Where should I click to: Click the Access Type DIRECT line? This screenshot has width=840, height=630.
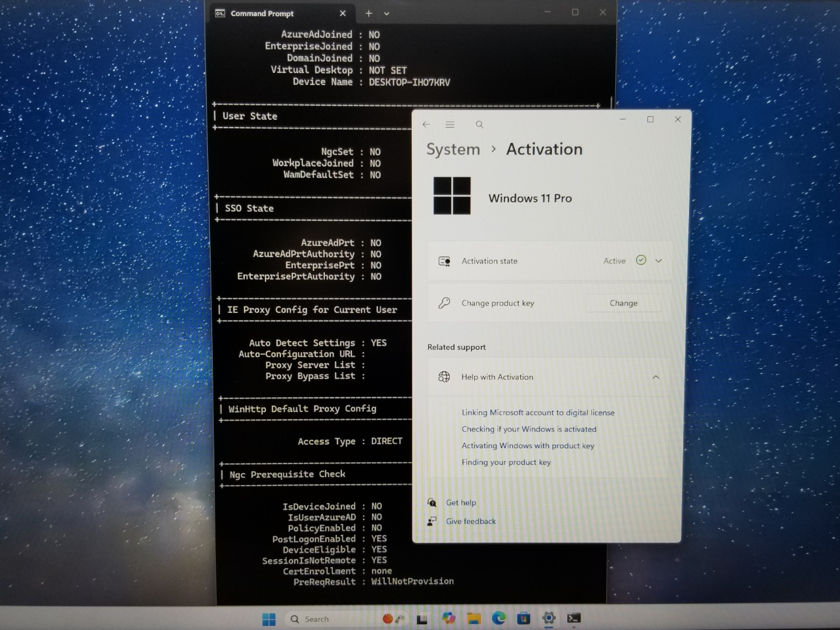click(350, 441)
